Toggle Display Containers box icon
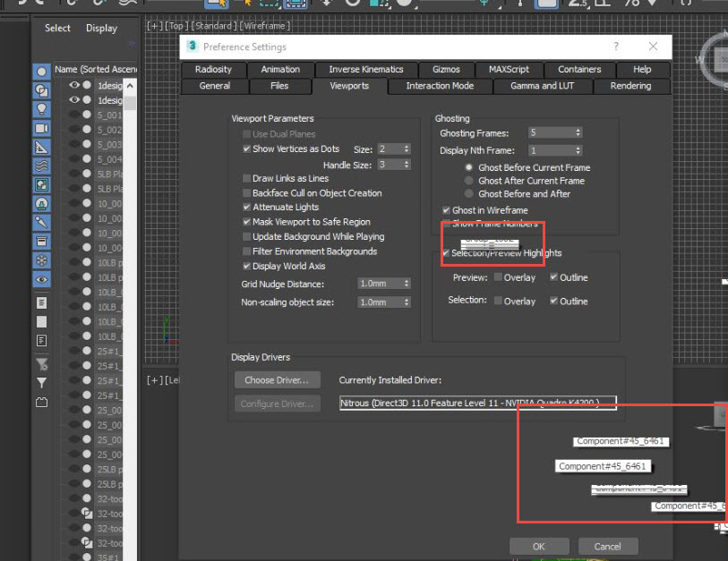 coord(41,242)
